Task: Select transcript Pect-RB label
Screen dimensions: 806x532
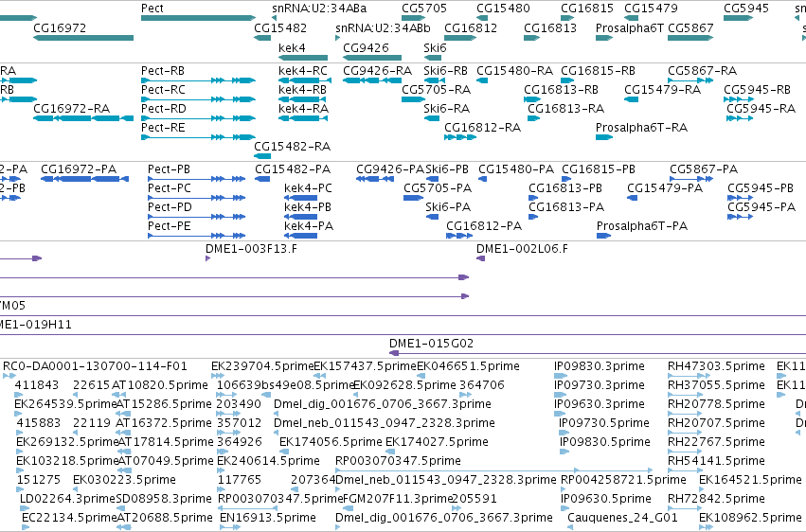Action: (163, 70)
